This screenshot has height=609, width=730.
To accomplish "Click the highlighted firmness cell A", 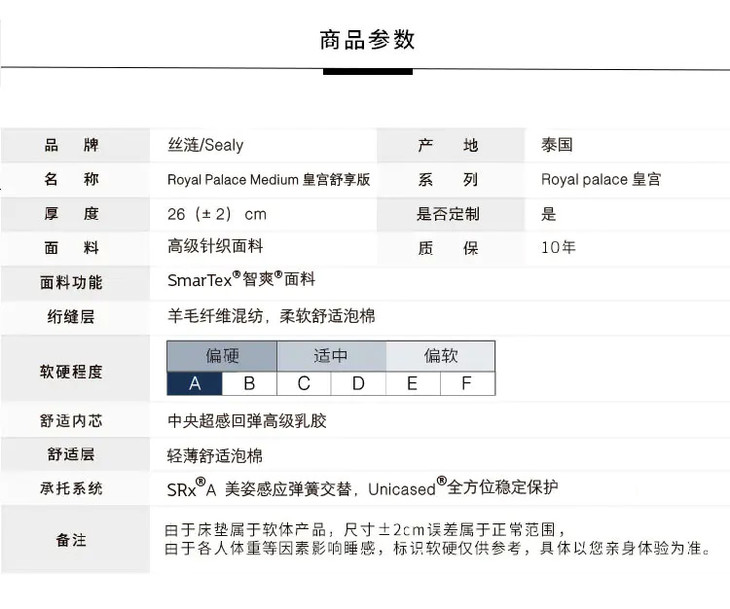I will 194,383.
